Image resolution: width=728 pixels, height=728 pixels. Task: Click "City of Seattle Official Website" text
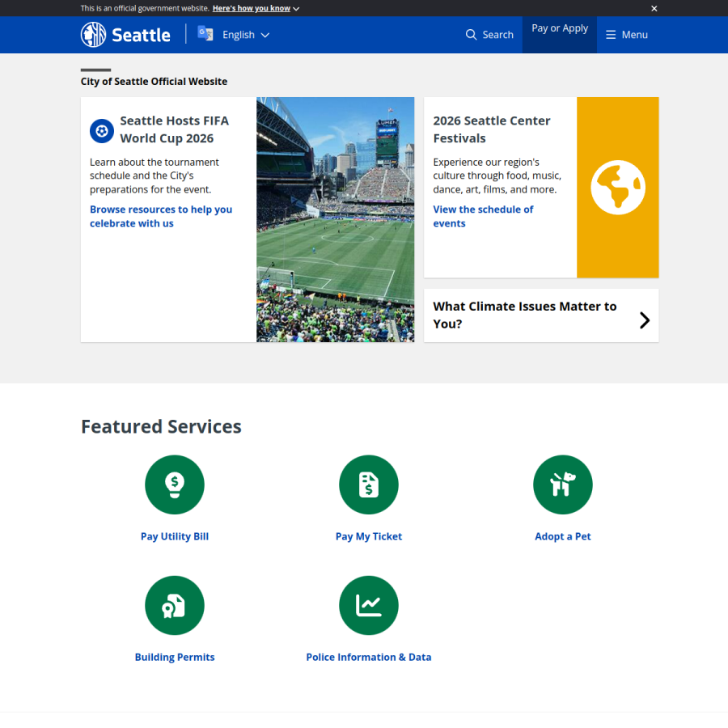[154, 81]
